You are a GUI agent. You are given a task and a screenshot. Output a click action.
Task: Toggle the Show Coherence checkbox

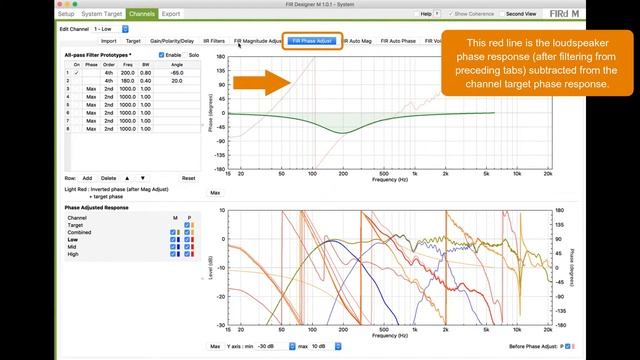[x=451, y=14]
